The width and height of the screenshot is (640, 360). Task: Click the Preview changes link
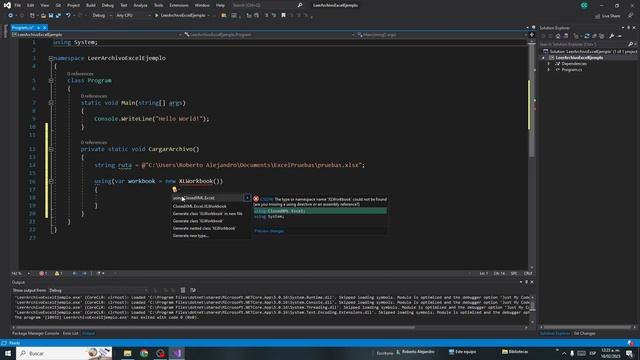click(269, 231)
